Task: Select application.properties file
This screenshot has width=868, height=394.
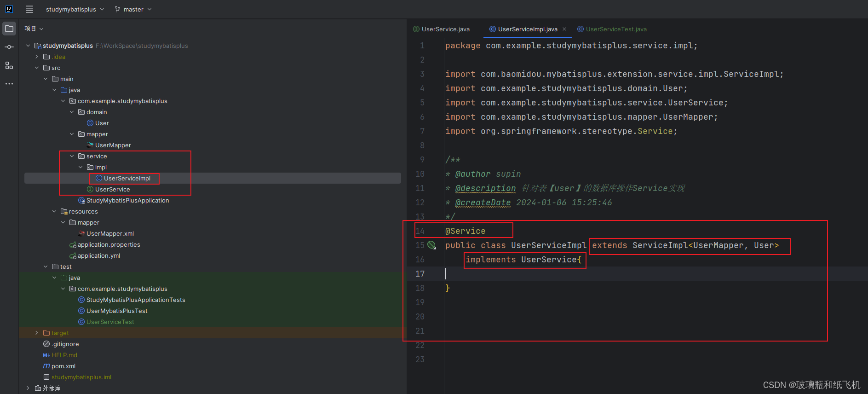Action: click(109, 244)
